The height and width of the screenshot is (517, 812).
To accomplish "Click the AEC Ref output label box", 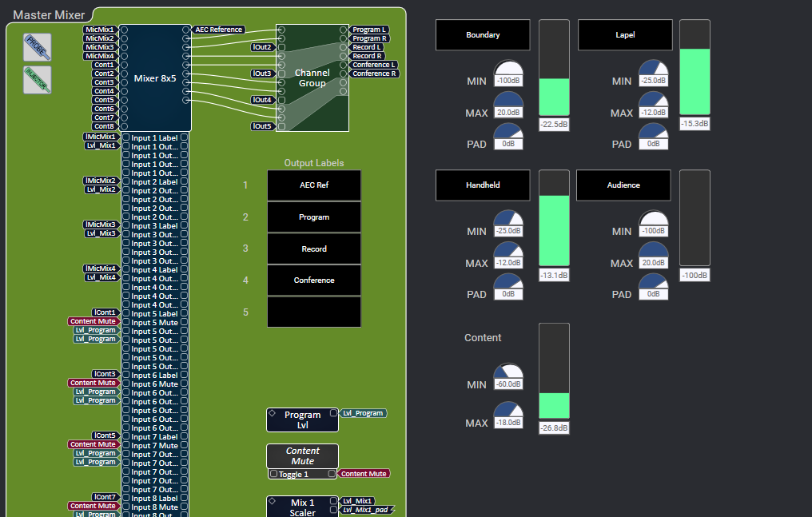I will point(314,185).
